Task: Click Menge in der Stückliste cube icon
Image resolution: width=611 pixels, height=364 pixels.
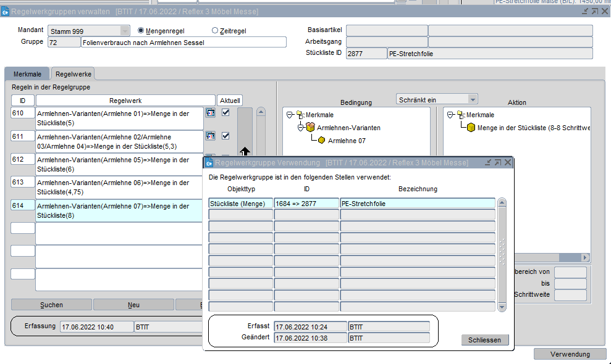Action: click(471, 128)
